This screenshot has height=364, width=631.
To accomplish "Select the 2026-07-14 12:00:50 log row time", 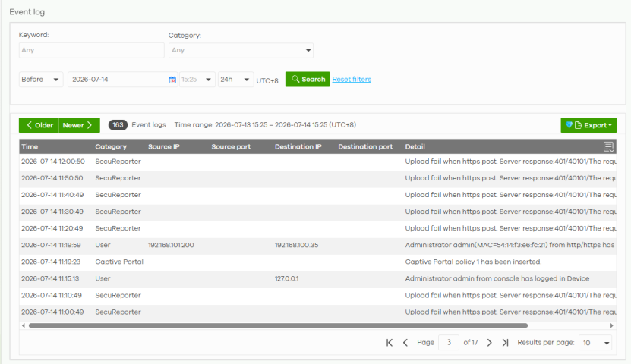I will [x=53, y=162].
